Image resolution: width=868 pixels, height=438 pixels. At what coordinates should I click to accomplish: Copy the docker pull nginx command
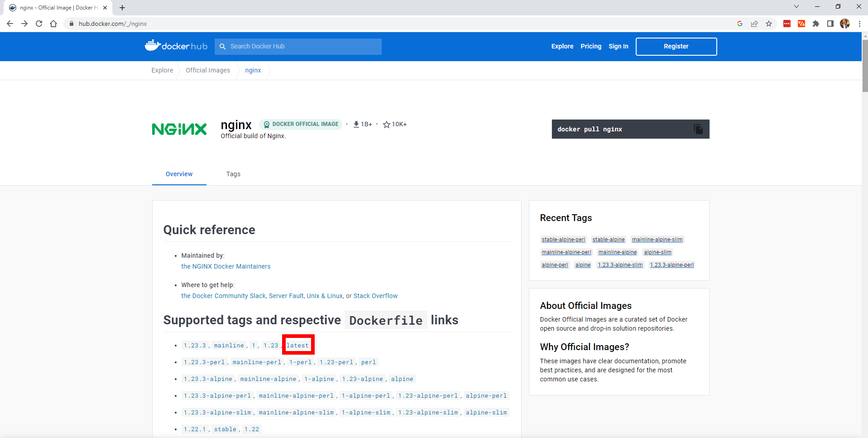click(698, 129)
